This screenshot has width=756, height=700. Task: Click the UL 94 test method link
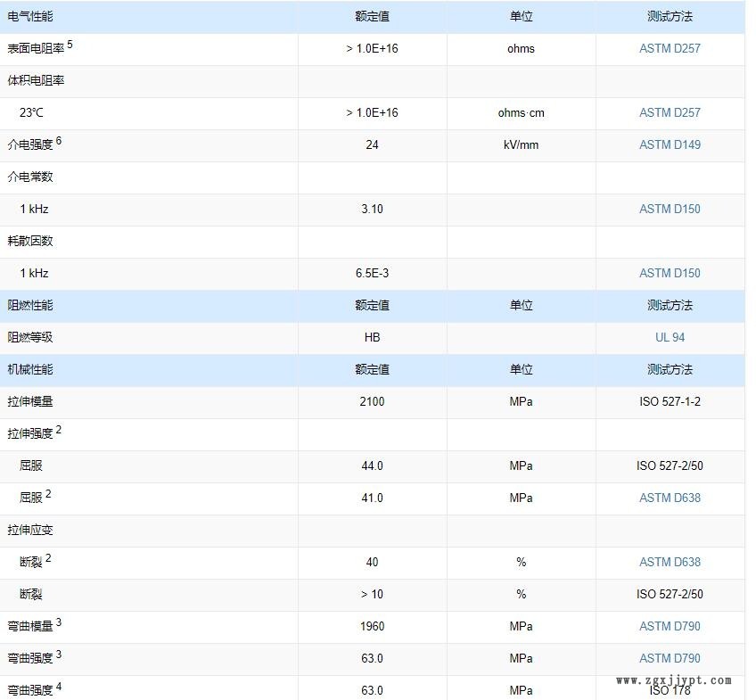tap(670, 337)
